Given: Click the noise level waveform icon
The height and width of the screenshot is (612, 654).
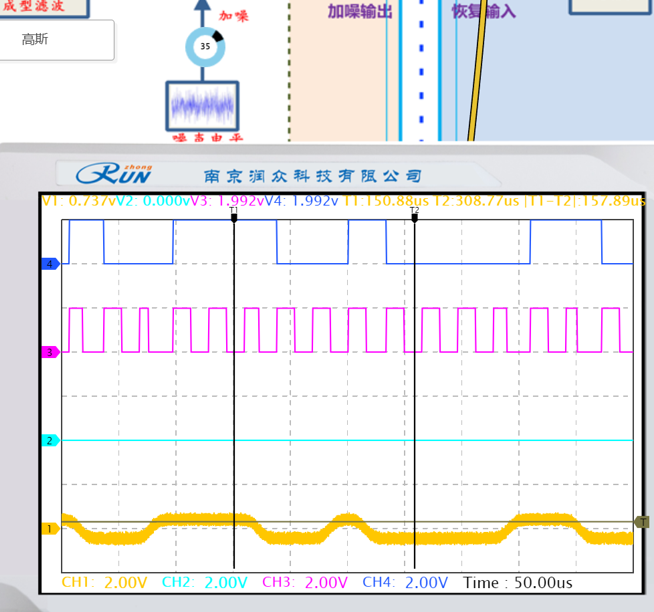Looking at the screenshot, I should [x=203, y=106].
